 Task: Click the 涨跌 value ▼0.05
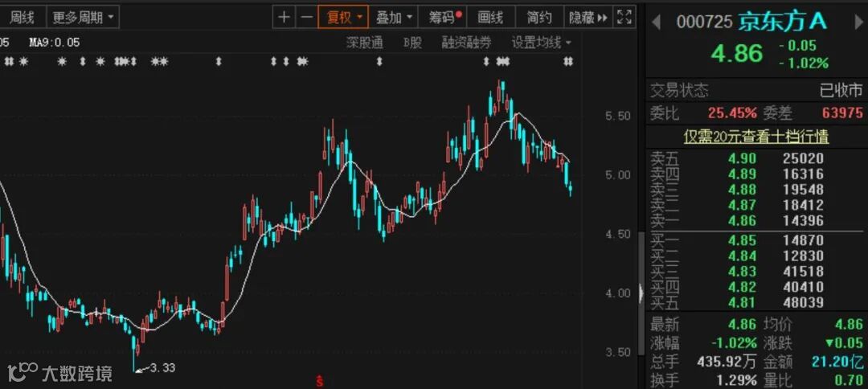click(844, 342)
